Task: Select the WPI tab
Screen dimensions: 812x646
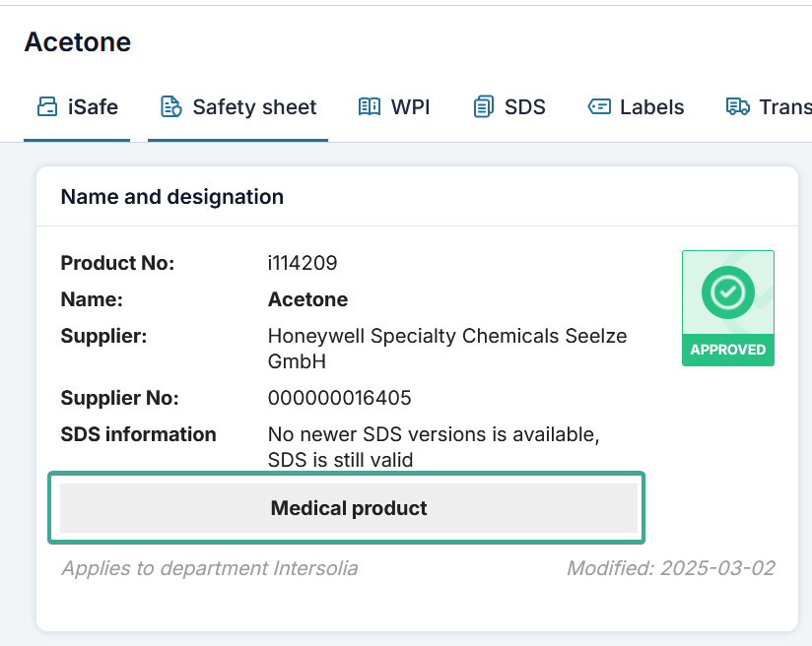Action: click(x=410, y=107)
